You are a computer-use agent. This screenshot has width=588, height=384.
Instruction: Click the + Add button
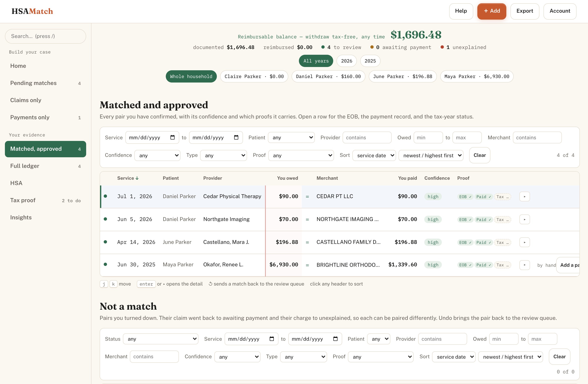point(491,11)
